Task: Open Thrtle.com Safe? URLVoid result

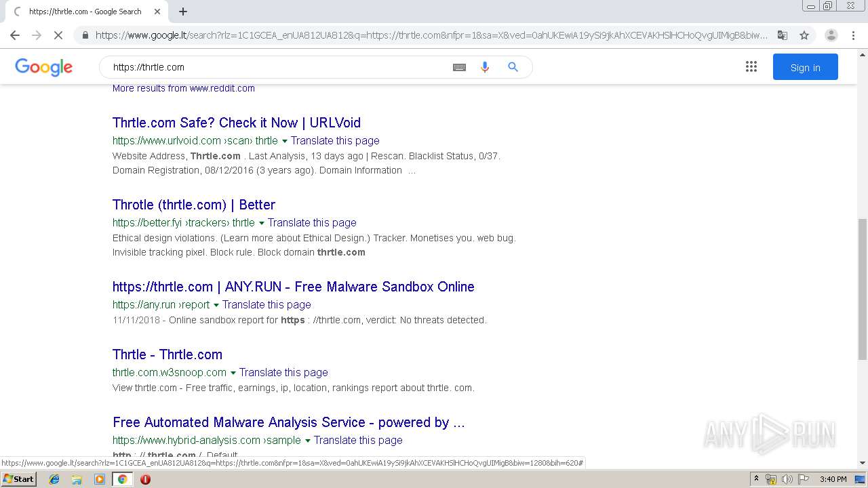Action: (x=237, y=123)
